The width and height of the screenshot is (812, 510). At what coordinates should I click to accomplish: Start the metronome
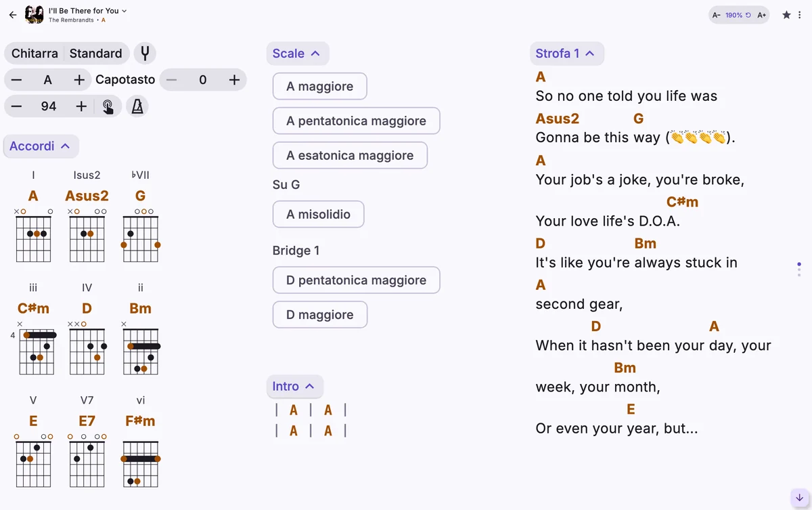point(137,106)
